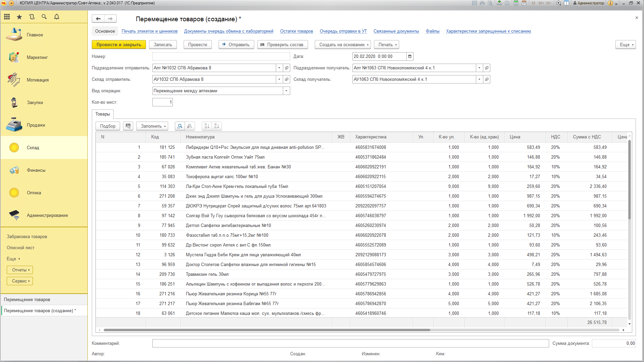
Task: Open the sections menu grid icon
Action: (x=7, y=17)
